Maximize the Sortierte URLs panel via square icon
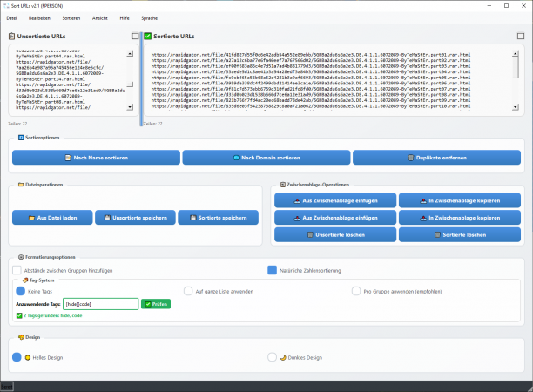The width and height of the screenshot is (533, 392). (521, 36)
